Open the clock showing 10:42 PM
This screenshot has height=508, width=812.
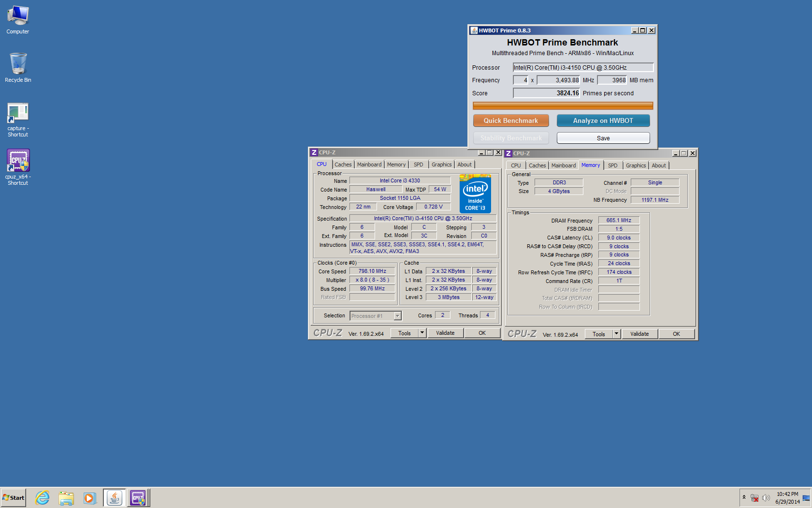pyautogui.click(x=787, y=498)
